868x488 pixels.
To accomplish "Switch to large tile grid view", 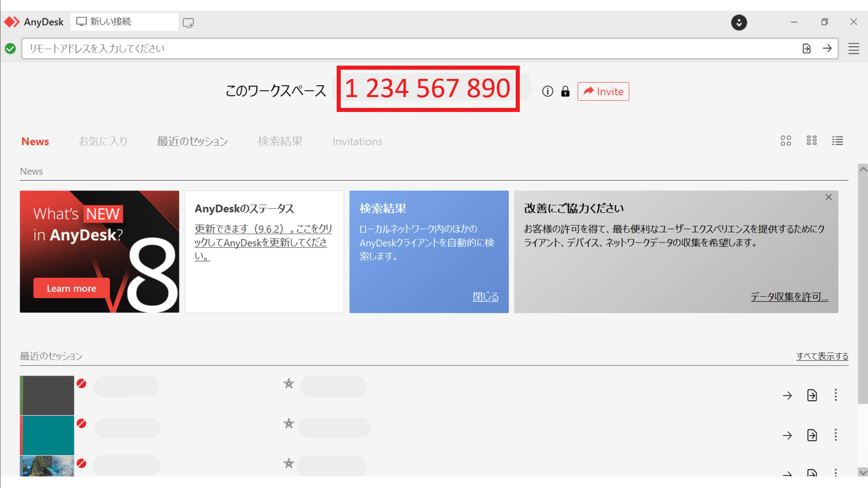I will pyautogui.click(x=786, y=141).
